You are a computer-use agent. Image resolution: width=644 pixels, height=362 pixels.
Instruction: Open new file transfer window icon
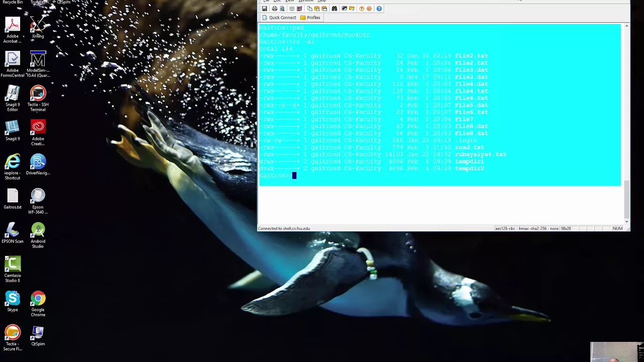pos(352,9)
